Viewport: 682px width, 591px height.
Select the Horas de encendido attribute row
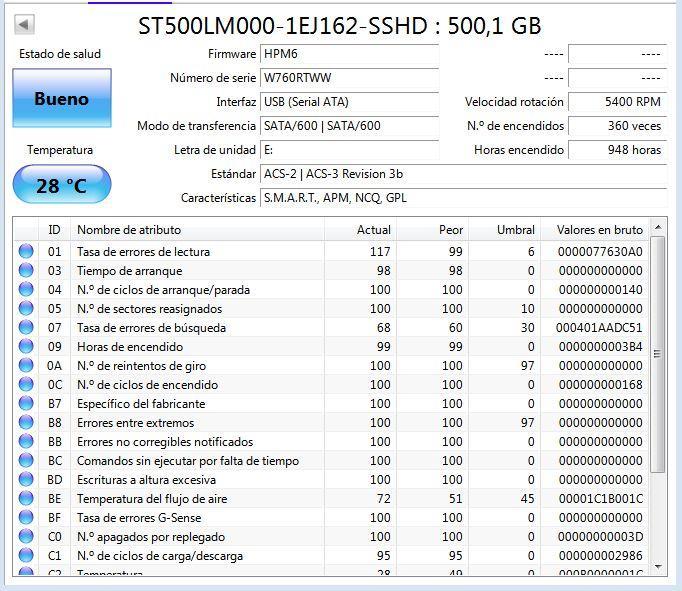(331, 347)
